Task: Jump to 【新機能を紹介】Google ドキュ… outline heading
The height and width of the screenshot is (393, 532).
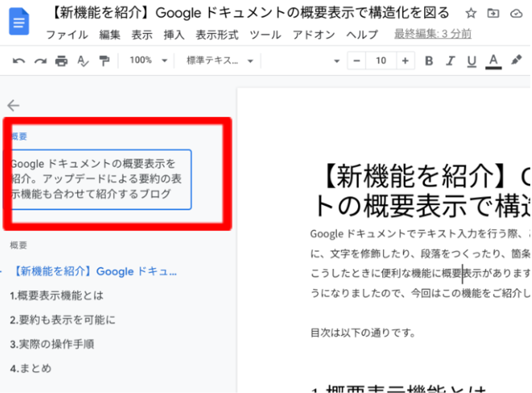Action: click(x=95, y=272)
